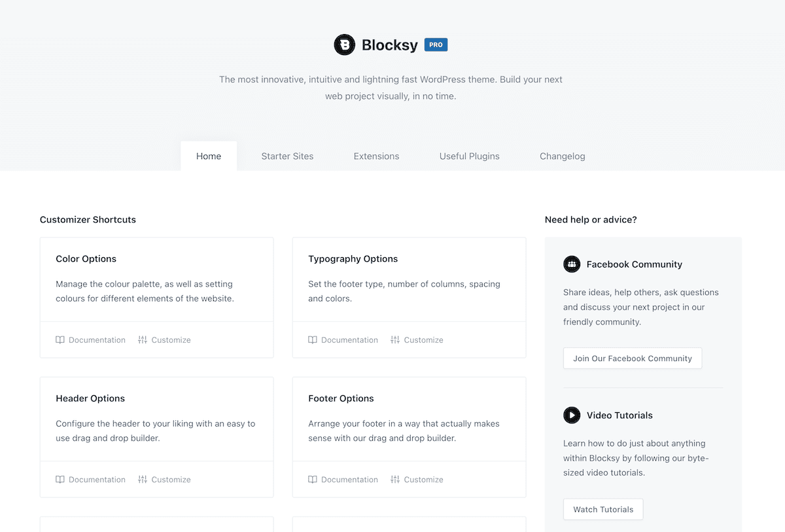Click the Video Tutorials heading text
The image size is (785, 532).
pos(619,415)
